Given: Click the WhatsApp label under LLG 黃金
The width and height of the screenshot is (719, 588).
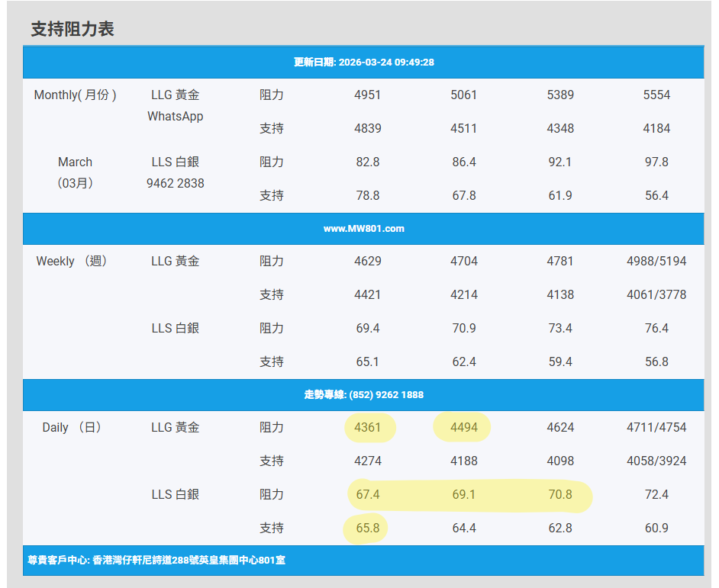Looking at the screenshot, I should [x=176, y=117].
